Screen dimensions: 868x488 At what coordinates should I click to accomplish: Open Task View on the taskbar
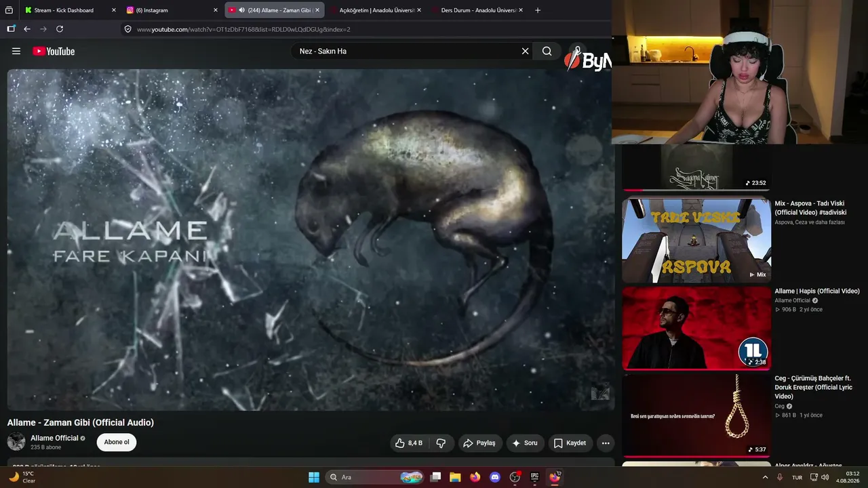(436, 477)
